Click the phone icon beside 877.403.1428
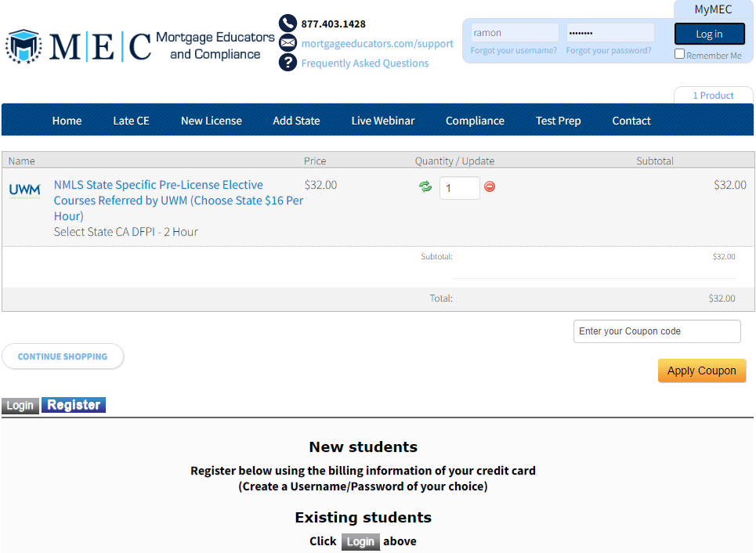Viewport: 756px width, 553px height. (x=288, y=23)
